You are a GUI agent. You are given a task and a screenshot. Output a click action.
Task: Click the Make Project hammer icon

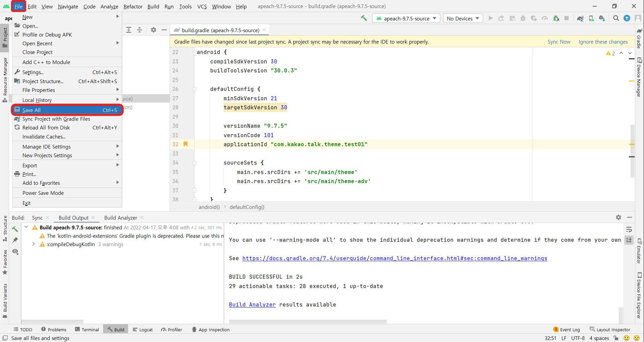(x=364, y=18)
